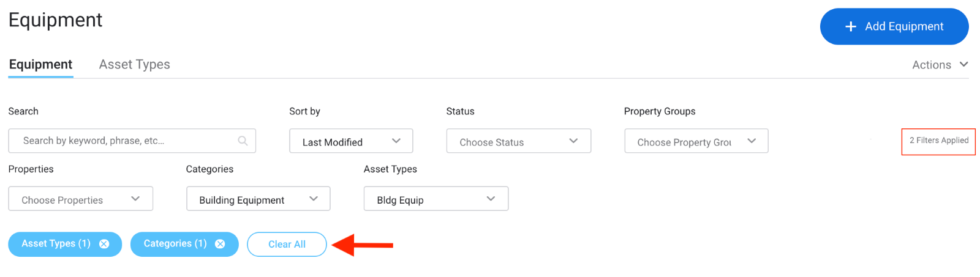Click the search magnifier icon
Image resolution: width=980 pixels, height=277 pixels.
click(x=243, y=141)
